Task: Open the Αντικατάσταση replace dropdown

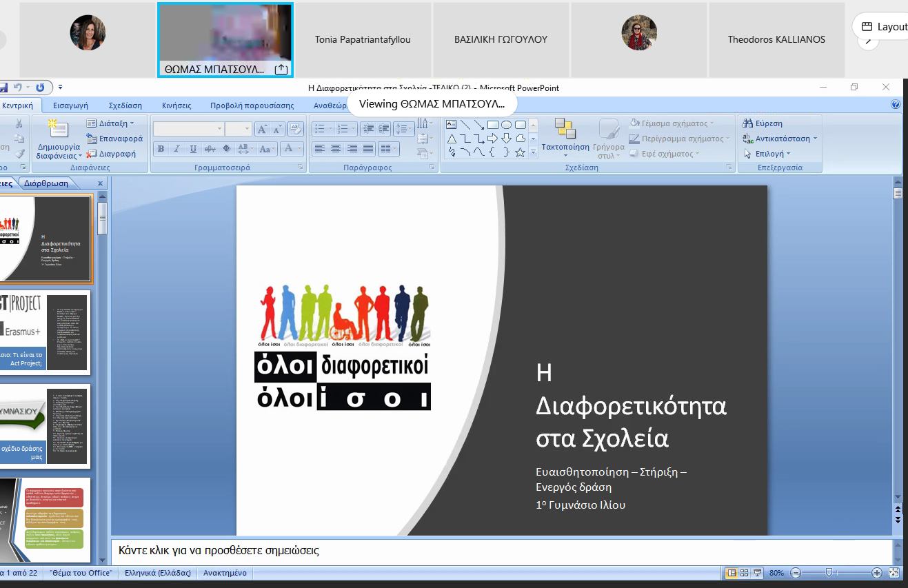Action: tap(780, 139)
